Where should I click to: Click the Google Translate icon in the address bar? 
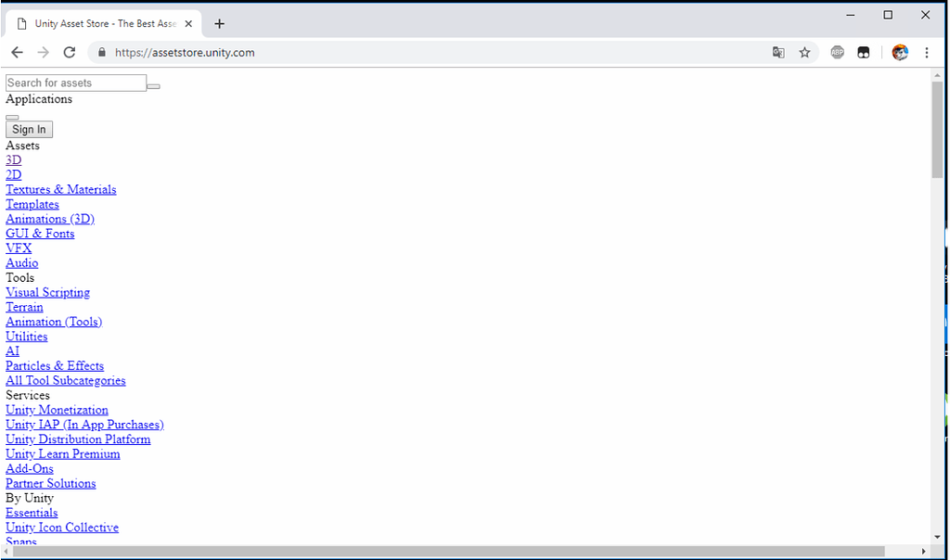pos(777,53)
